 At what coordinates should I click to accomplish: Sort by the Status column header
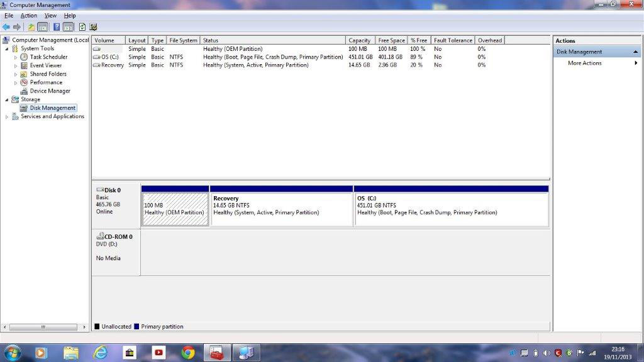tap(273, 40)
